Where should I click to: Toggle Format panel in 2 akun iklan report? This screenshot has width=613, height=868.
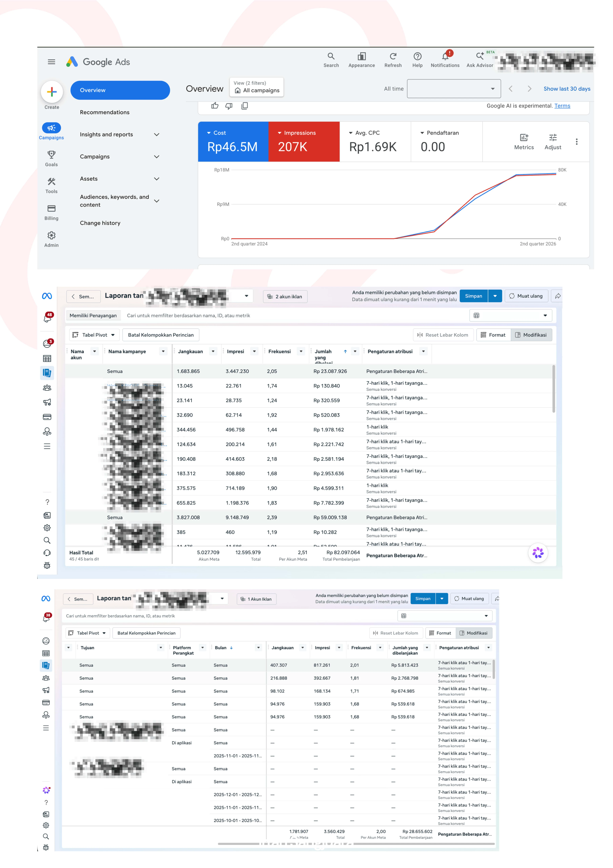click(493, 335)
